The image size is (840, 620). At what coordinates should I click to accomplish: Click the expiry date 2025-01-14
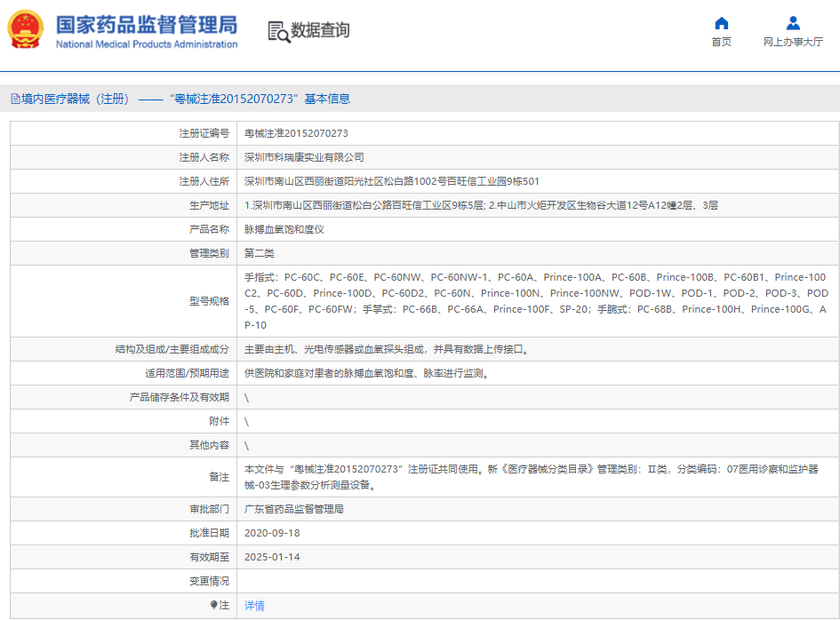click(272, 557)
